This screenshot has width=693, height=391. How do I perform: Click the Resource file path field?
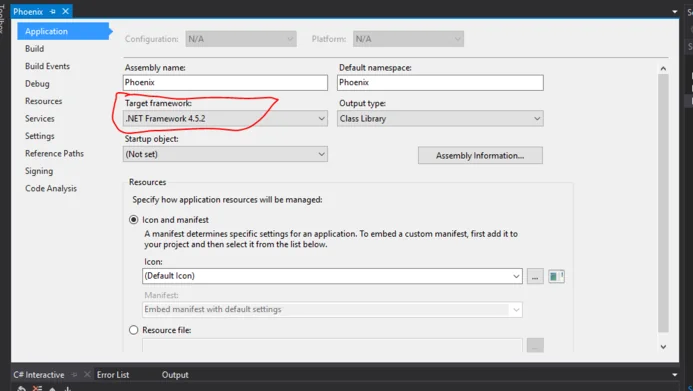pyautogui.click(x=332, y=345)
